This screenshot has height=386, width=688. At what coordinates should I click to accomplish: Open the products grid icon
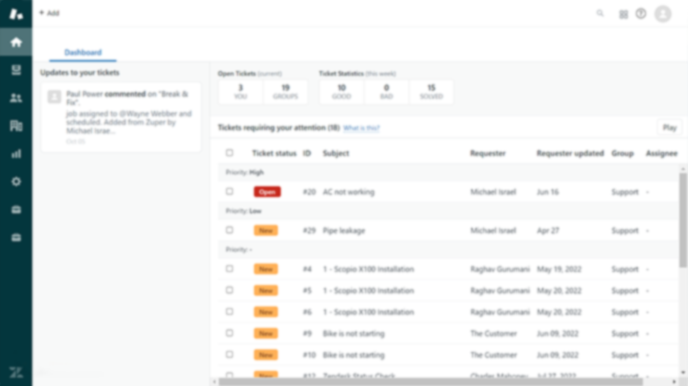(x=623, y=14)
